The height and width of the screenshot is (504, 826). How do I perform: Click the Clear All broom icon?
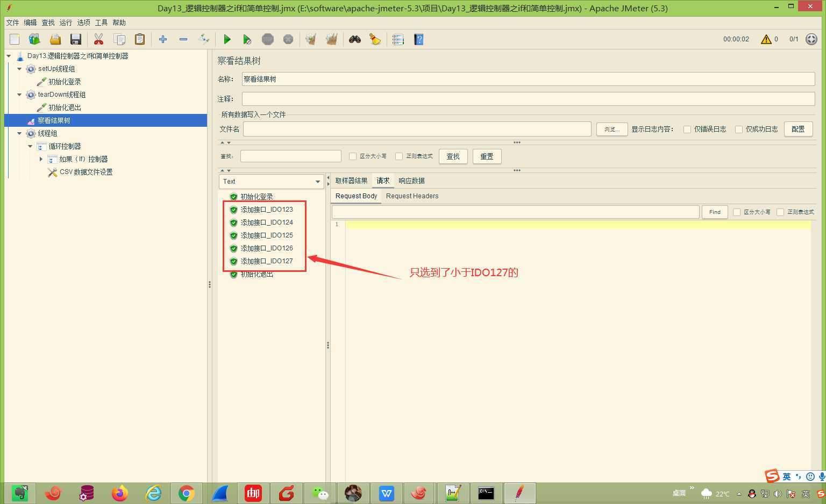coord(331,39)
